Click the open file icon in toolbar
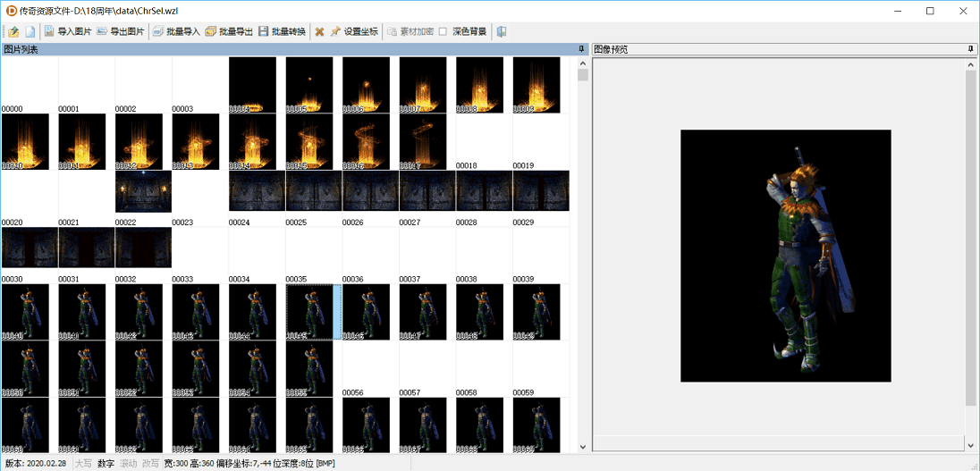This screenshot has width=980, height=471. tap(13, 31)
